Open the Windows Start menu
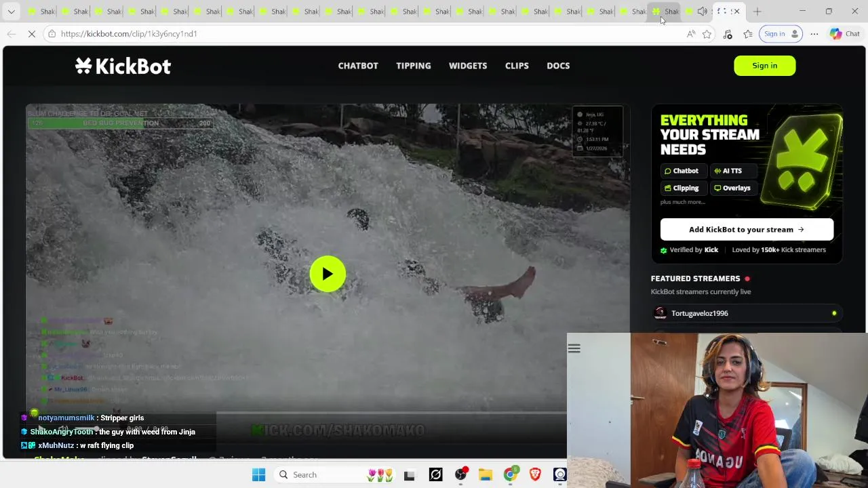 (x=258, y=475)
